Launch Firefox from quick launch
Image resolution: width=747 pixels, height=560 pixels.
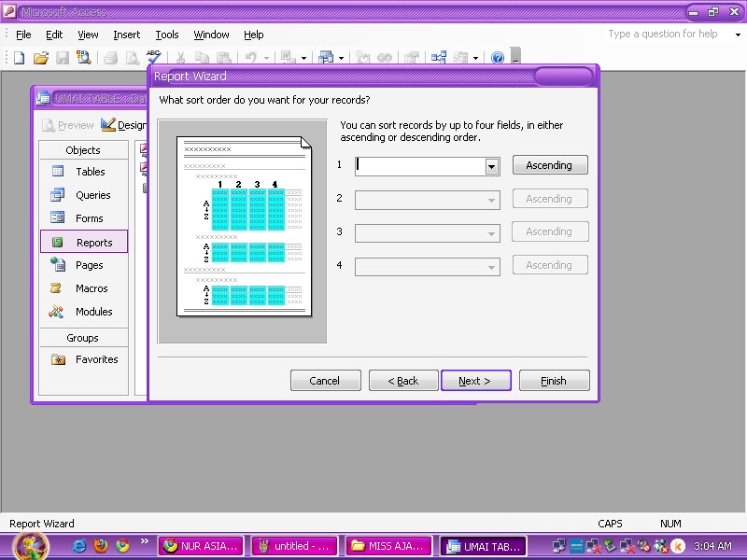click(x=101, y=546)
